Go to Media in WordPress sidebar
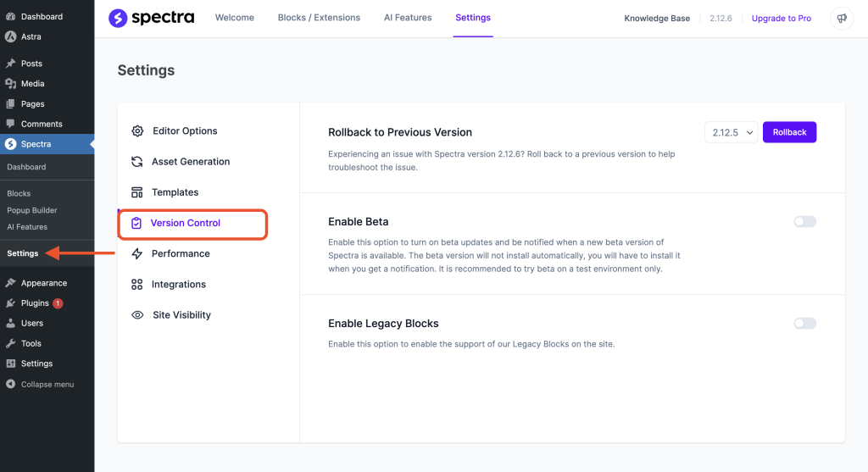 [x=33, y=84]
